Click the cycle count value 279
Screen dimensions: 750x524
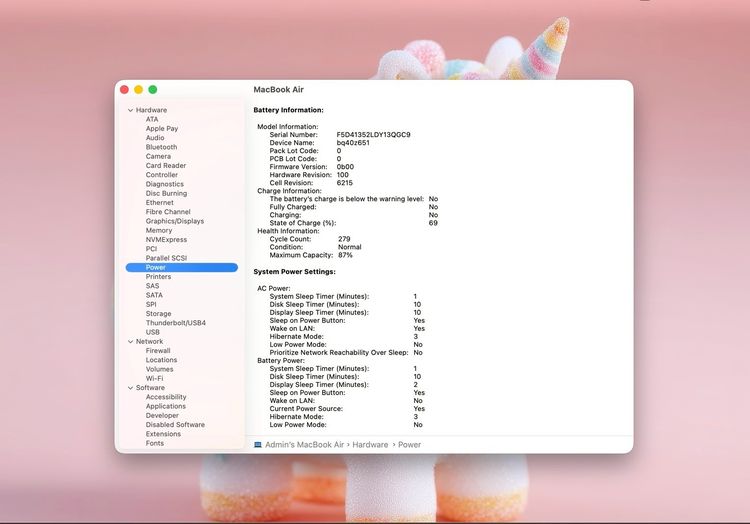(x=344, y=239)
